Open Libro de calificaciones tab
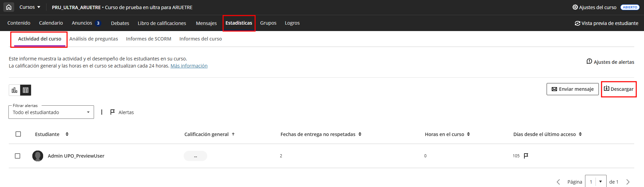This screenshot has width=644, height=187. click(x=162, y=23)
